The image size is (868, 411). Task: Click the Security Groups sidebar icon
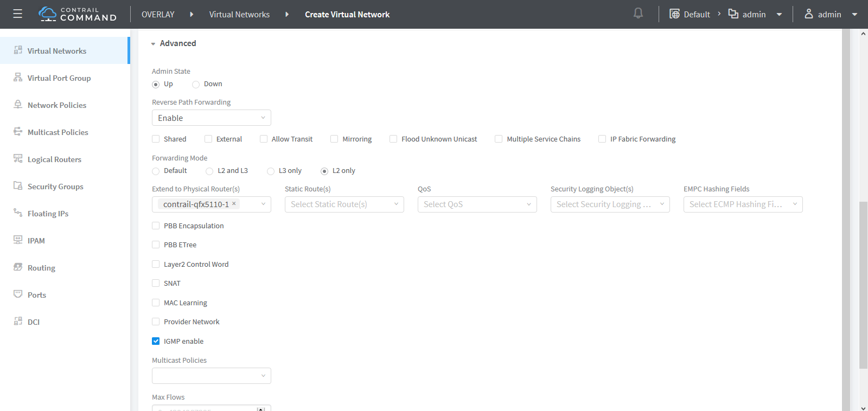[x=18, y=186]
